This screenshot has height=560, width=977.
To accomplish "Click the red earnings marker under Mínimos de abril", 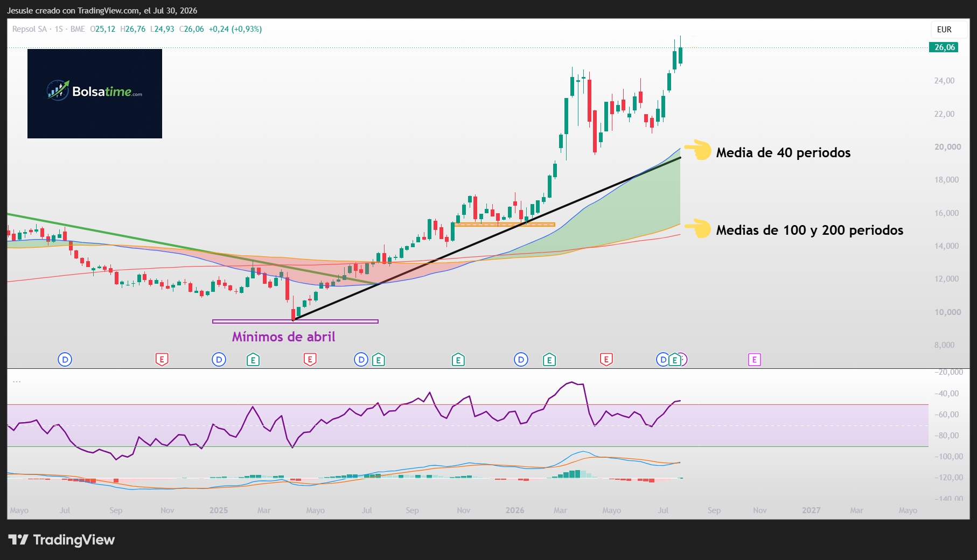I will click(310, 360).
